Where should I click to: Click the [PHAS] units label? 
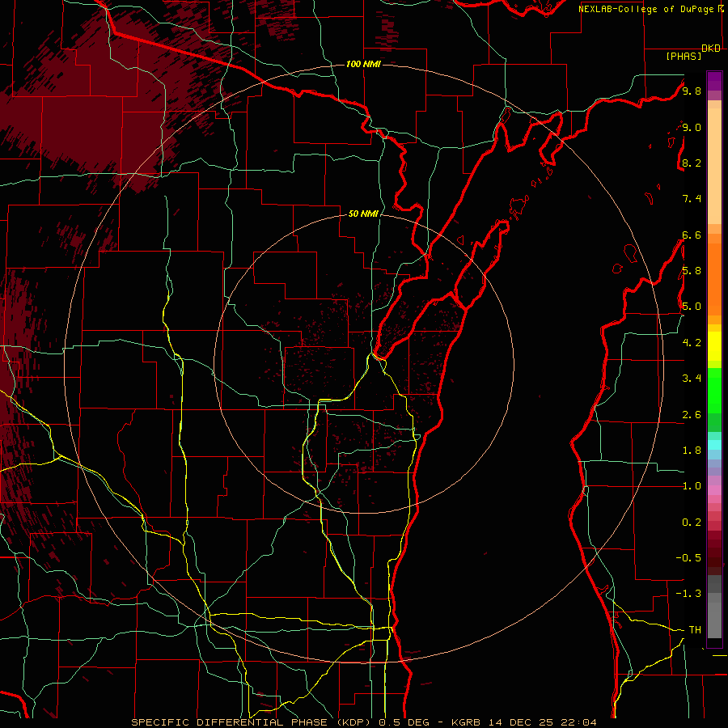(x=684, y=57)
